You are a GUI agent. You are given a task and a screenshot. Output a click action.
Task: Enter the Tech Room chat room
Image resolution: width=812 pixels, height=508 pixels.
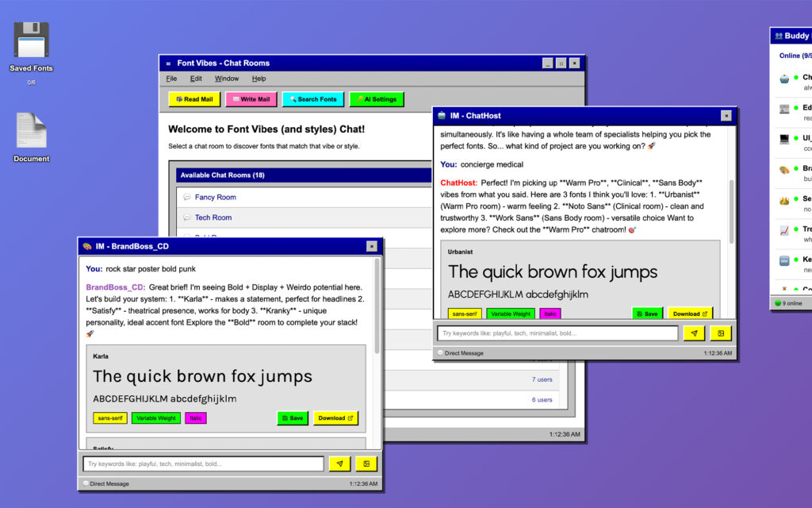tap(213, 217)
